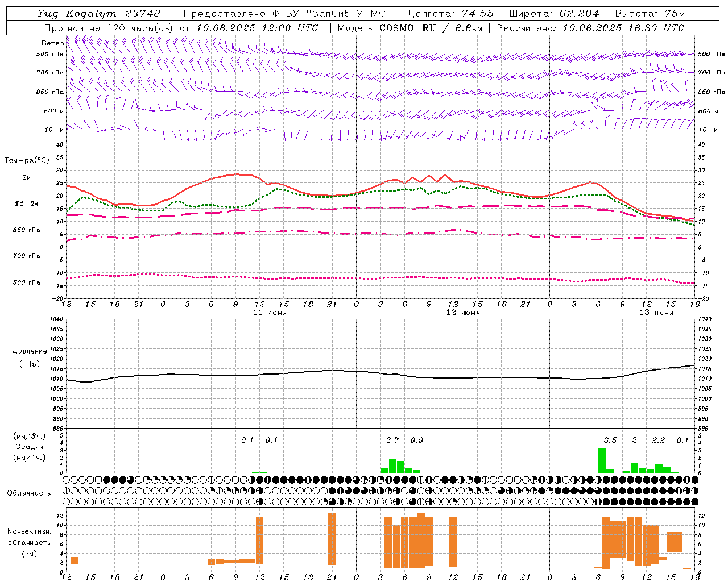The width and height of the screenshot is (728, 582).
Task: Click the (мм/3ч.) precipitation unit label
Action: click(x=29, y=436)
